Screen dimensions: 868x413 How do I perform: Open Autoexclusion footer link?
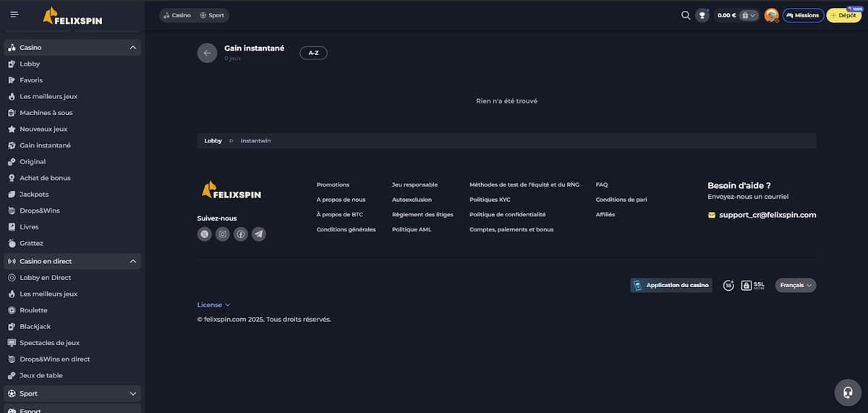coord(412,200)
